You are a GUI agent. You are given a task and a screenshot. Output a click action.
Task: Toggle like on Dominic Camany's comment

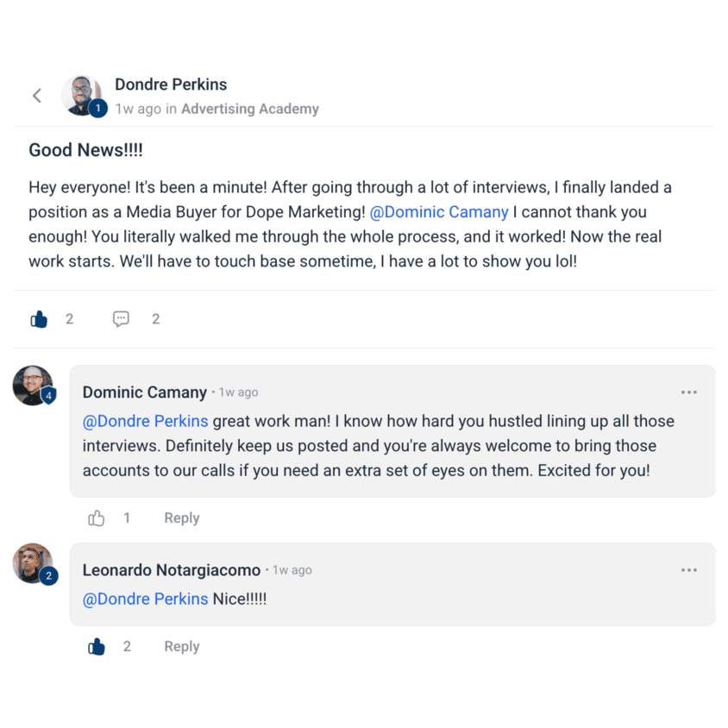pos(97,518)
